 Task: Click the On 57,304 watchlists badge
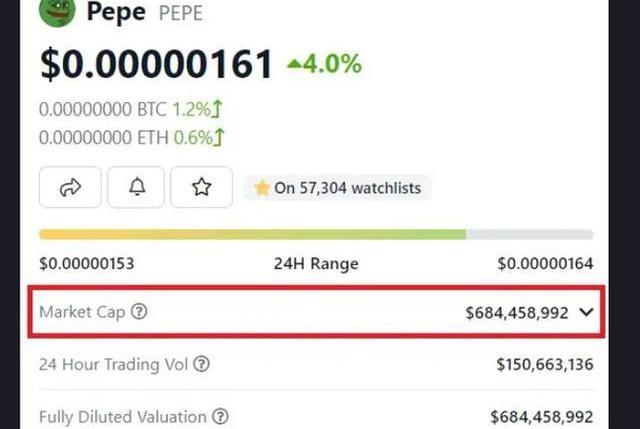(337, 188)
